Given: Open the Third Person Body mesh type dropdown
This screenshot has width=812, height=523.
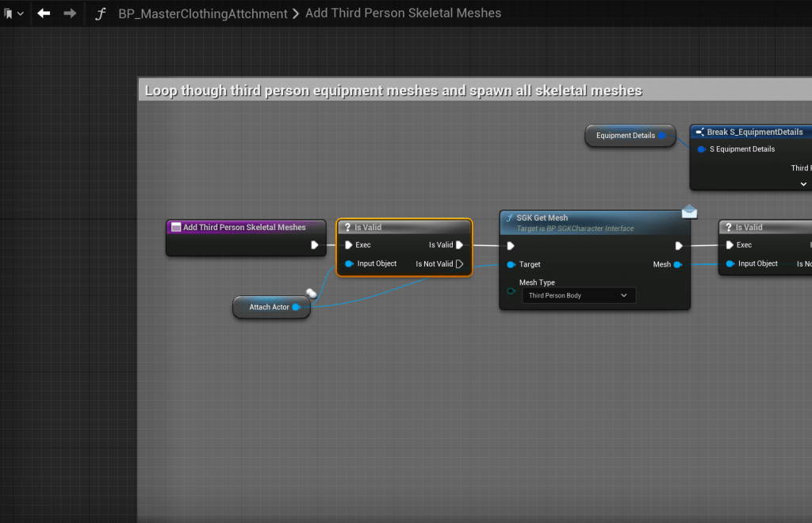Looking at the screenshot, I should coord(578,295).
